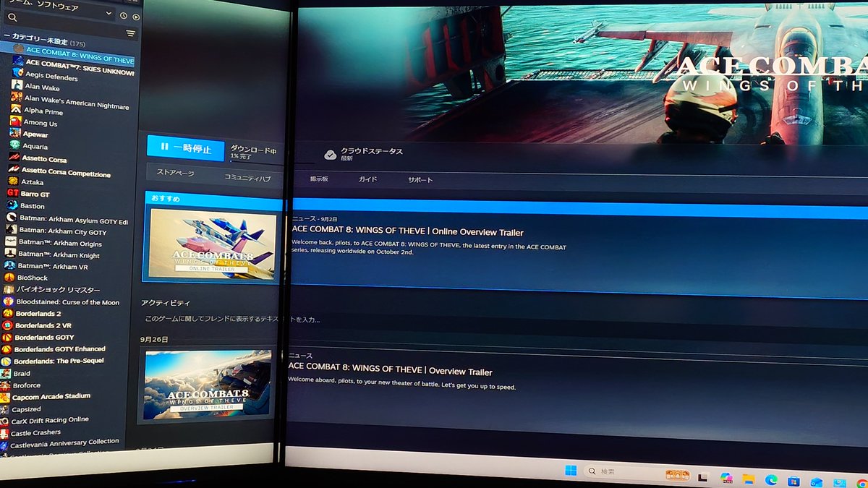Click the Castle Crashers game icon
Viewport: 868px width, 488px height.
click(4, 432)
